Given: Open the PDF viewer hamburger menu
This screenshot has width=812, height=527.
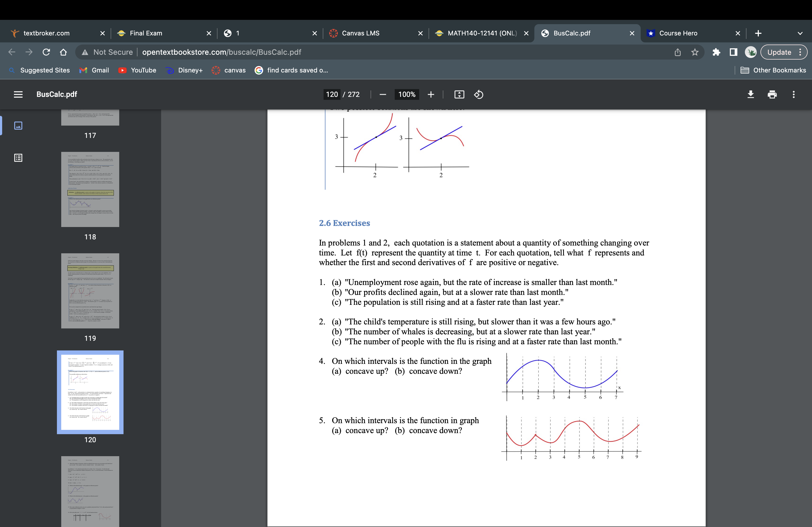Looking at the screenshot, I should 18,94.
